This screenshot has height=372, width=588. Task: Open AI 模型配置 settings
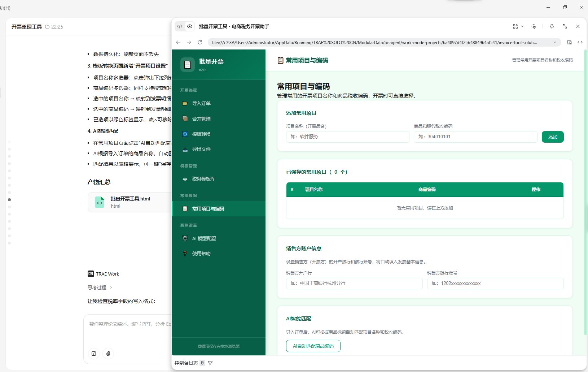pos(219,238)
